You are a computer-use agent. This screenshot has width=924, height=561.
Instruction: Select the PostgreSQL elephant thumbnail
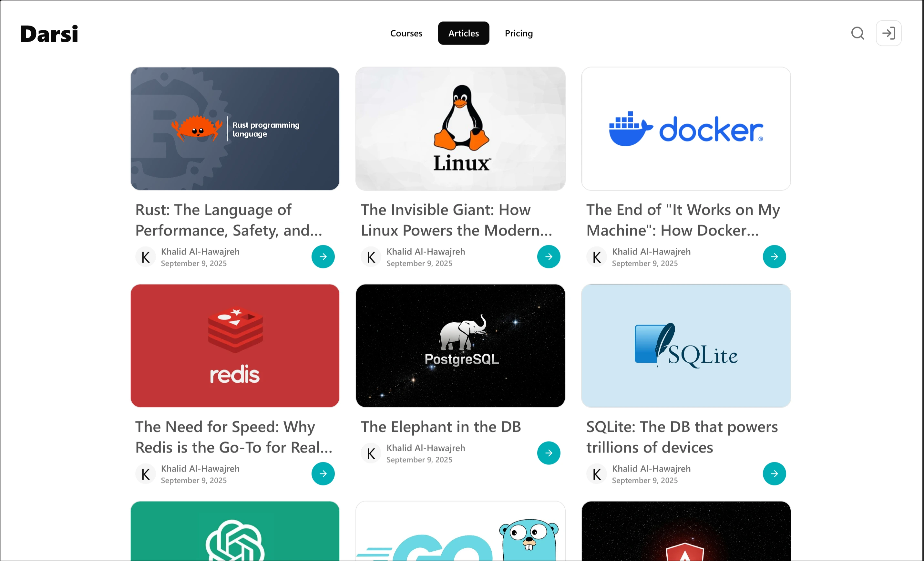pyautogui.click(x=460, y=346)
